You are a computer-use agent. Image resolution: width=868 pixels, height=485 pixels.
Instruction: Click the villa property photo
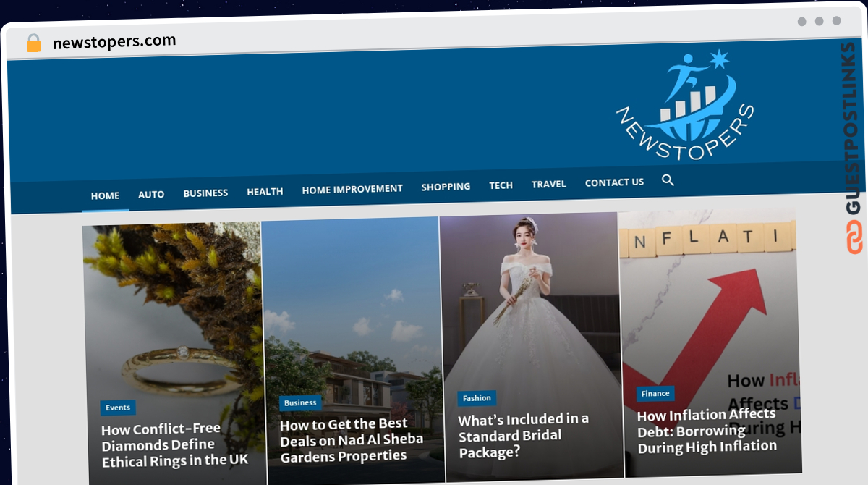tap(352, 311)
